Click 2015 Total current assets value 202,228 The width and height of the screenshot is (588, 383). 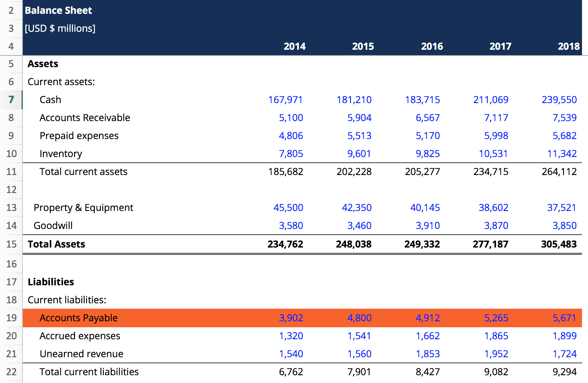354,171
